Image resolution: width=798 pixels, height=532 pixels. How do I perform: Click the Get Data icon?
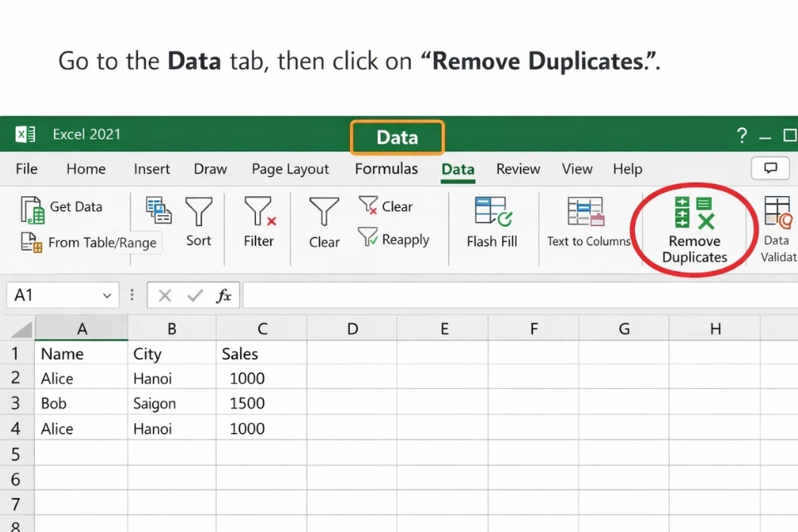coord(66,207)
